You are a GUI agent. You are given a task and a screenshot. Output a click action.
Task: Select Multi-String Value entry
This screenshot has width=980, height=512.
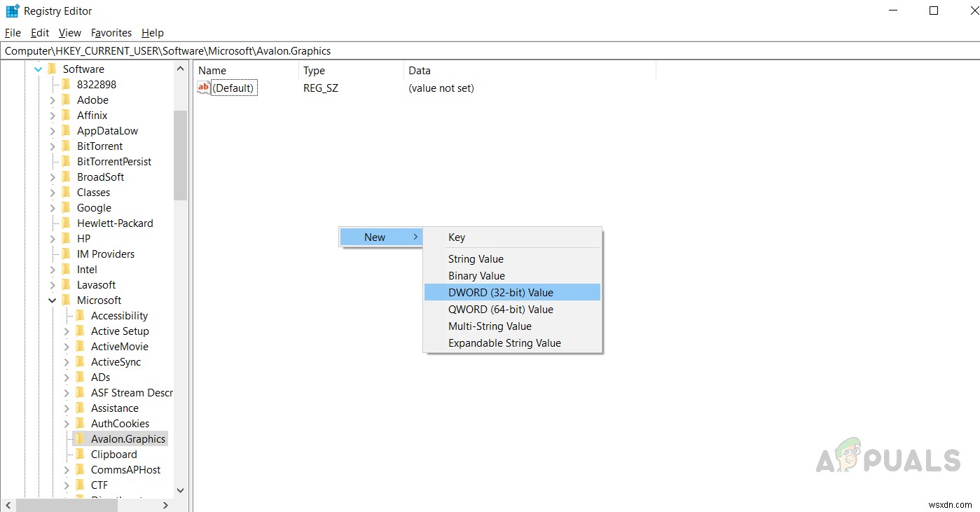point(512,326)
